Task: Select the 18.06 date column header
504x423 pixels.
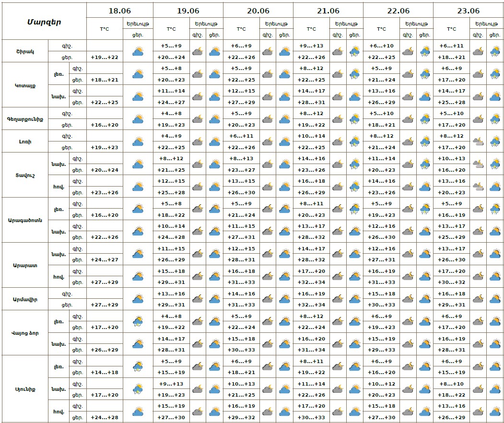Action: [x=119, y=10]
